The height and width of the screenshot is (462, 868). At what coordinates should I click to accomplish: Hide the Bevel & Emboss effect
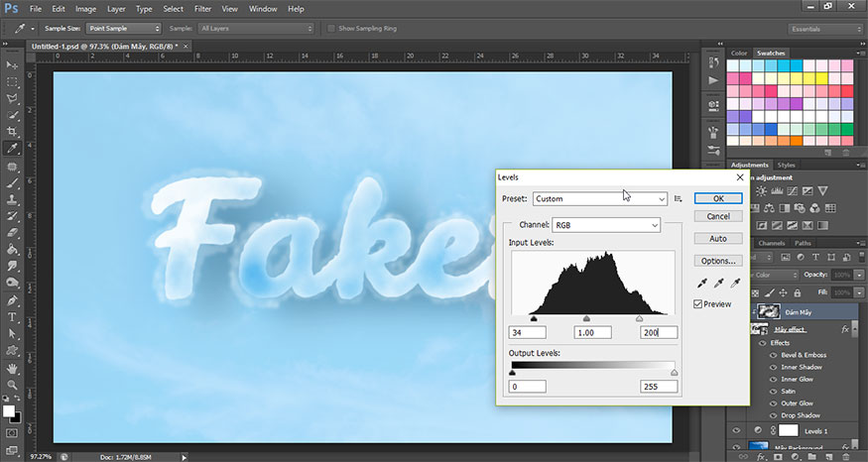click(774, 355)
